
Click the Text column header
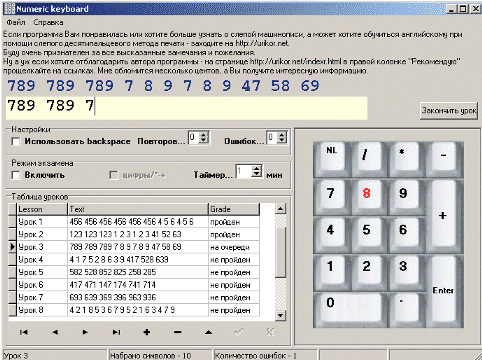click(x=138, y=209)
